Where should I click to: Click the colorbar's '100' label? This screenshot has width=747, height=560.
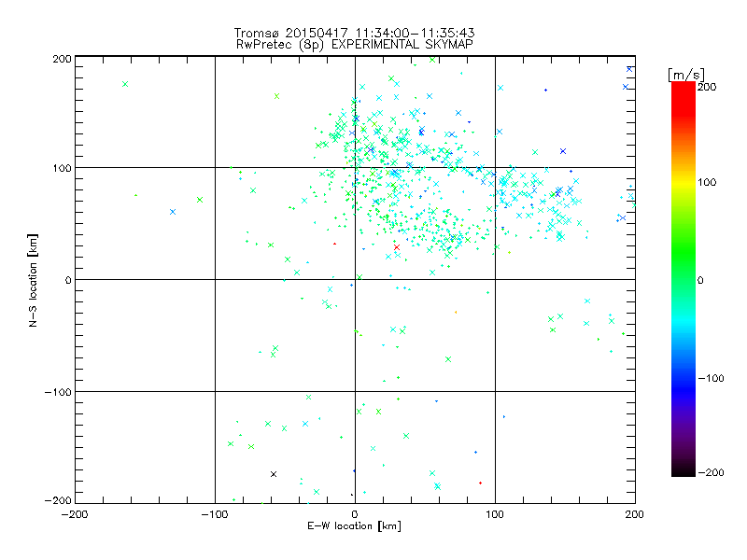[x=707, y=182]
